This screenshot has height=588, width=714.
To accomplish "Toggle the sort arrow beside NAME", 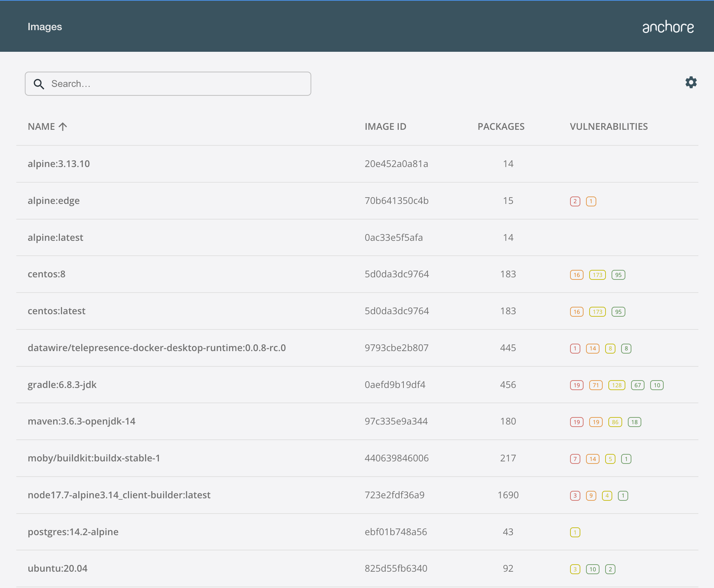I will coord(63,127).
